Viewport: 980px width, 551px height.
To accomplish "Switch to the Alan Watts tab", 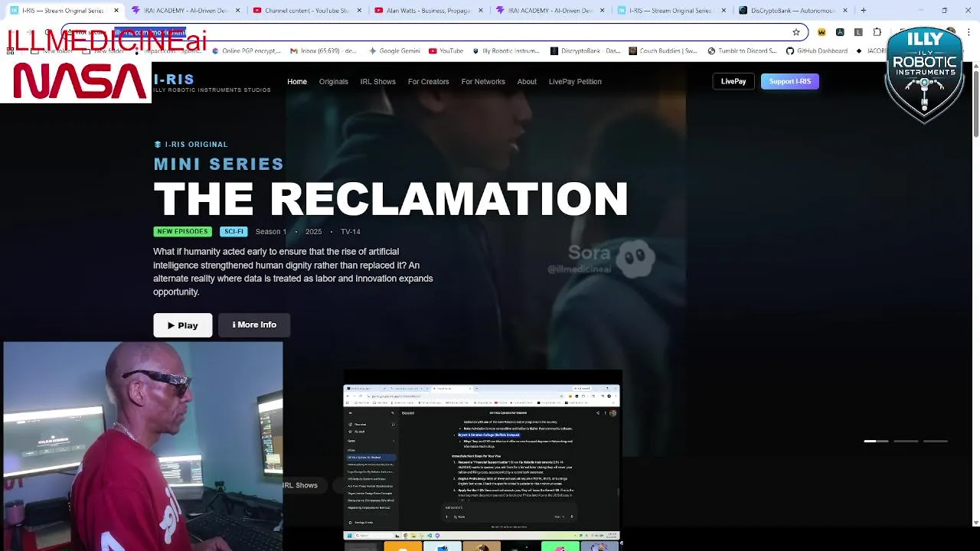I will tap(429, 11).
